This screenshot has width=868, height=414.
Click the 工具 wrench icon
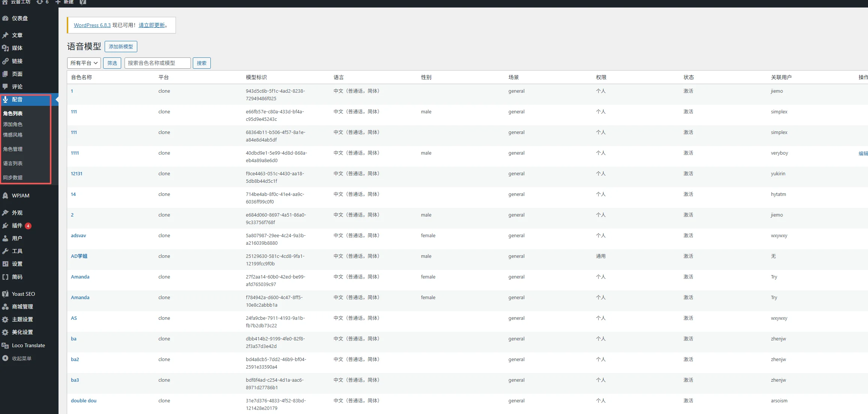click(x=5, y=251)
